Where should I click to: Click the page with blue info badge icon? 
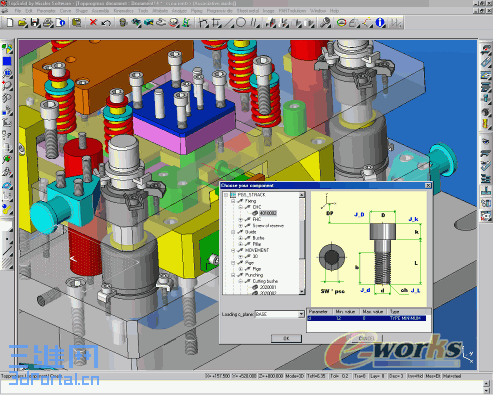point(61,23)
